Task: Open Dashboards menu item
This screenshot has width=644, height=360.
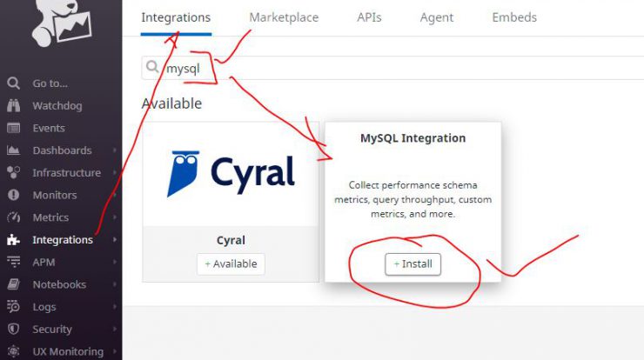Action: [62, 150]
